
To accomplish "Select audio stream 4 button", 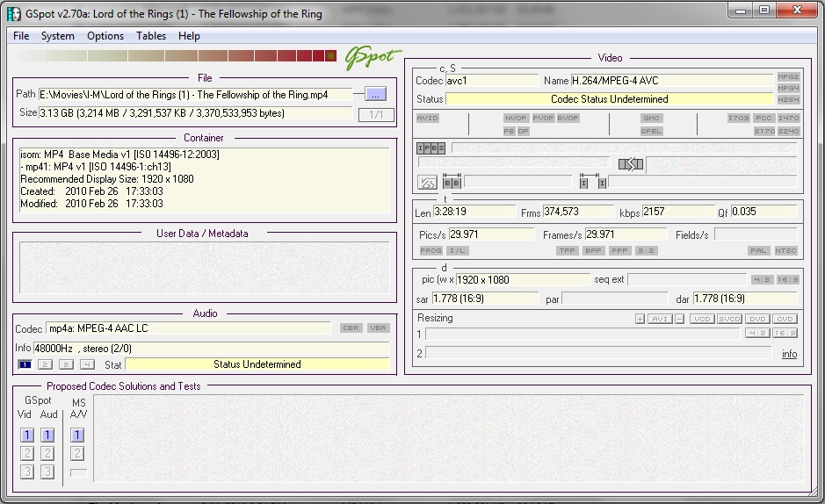I will click(87, 364).
